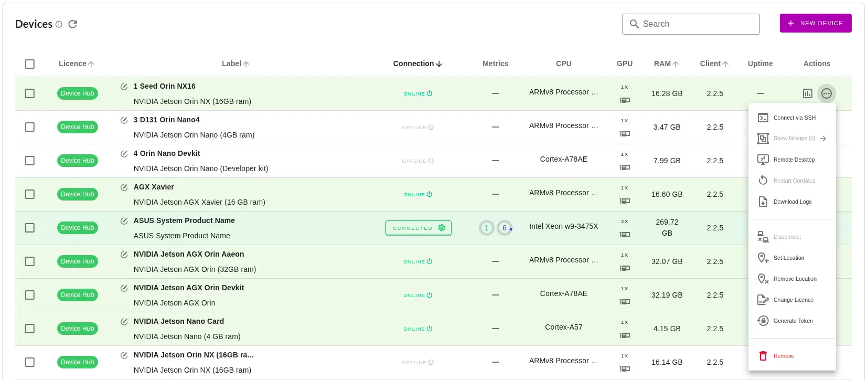Refresh the Devices list

[73, 24]
